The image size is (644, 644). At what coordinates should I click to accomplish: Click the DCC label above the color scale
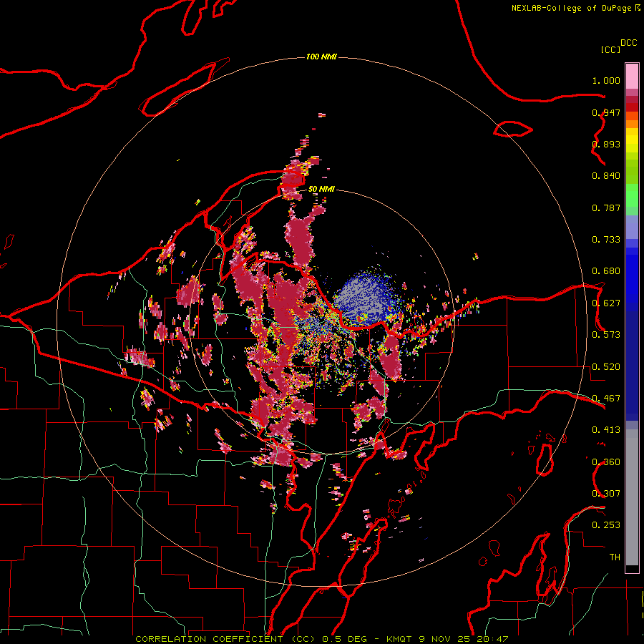(x=629, y=43)
